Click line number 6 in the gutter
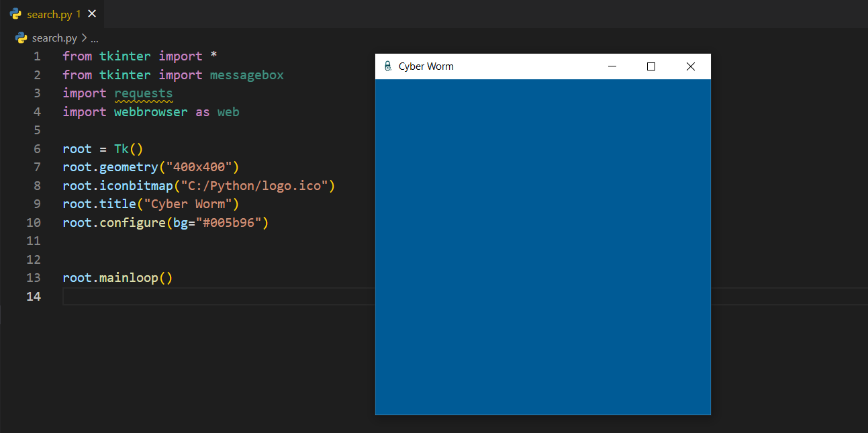Image resolution: width=868 pixels, height=433 pixels. pos(37,148)
